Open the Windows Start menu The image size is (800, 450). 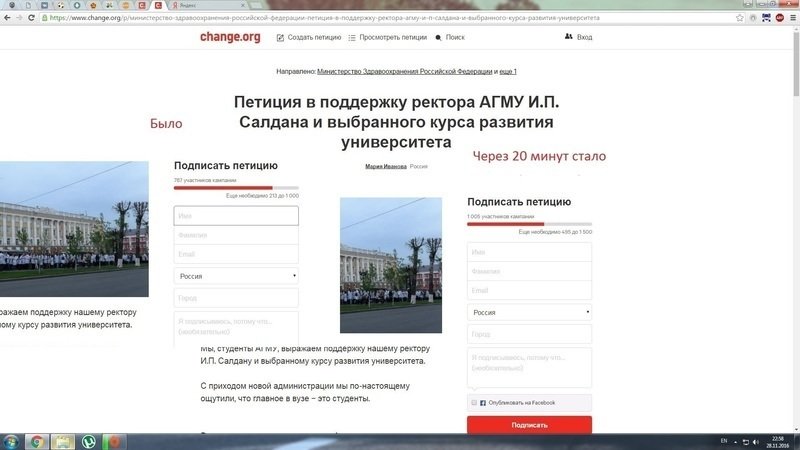coord(11,441)
